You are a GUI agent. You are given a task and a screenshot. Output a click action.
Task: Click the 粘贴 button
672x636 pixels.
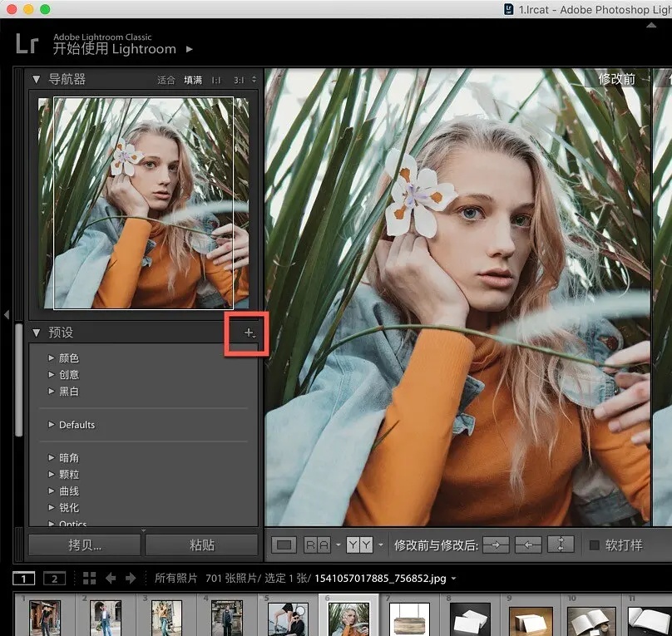202,545
